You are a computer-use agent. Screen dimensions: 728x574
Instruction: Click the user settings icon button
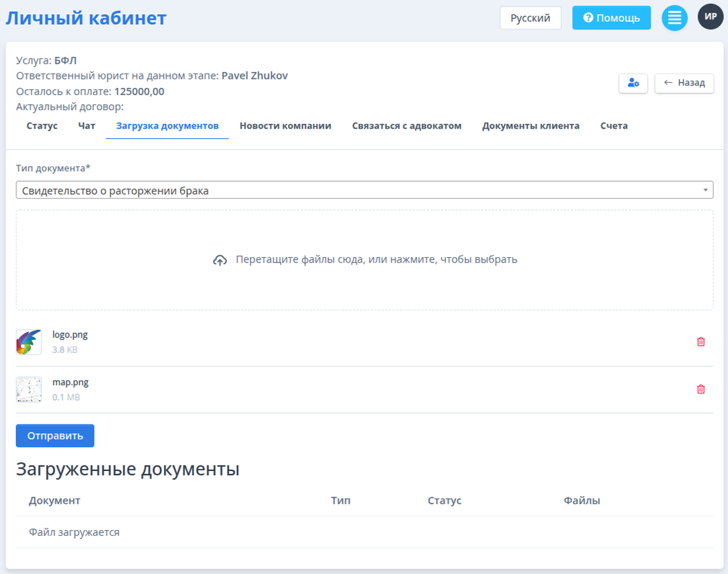point(633,83)
